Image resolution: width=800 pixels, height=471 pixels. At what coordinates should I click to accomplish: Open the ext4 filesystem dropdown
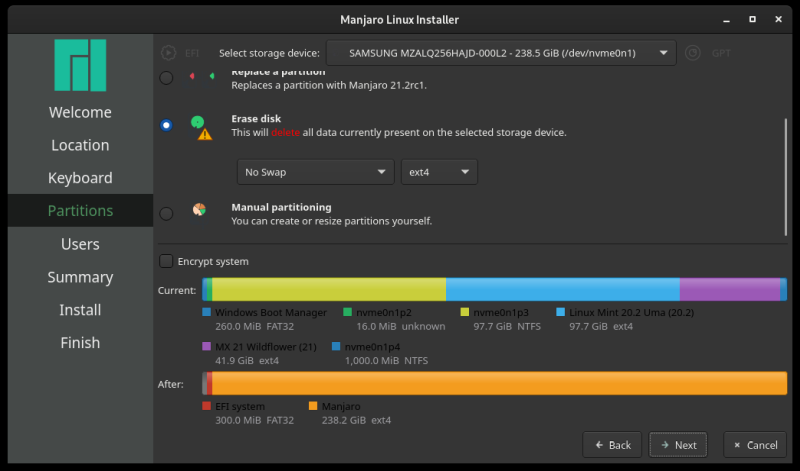439,172
